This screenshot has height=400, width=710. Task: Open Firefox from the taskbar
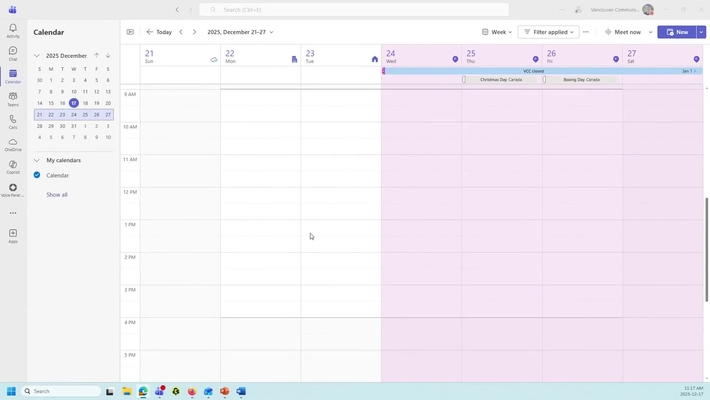click(192, 391)
